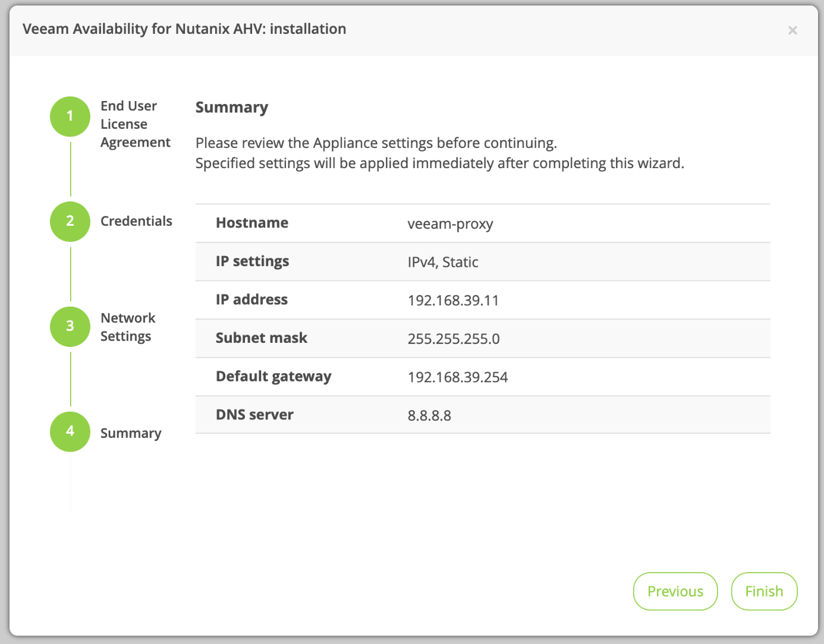Image resolution: width=824 pixels, height=644 pixels.
Task: Go back with the Previous button
Action: [x=675, y=591]
